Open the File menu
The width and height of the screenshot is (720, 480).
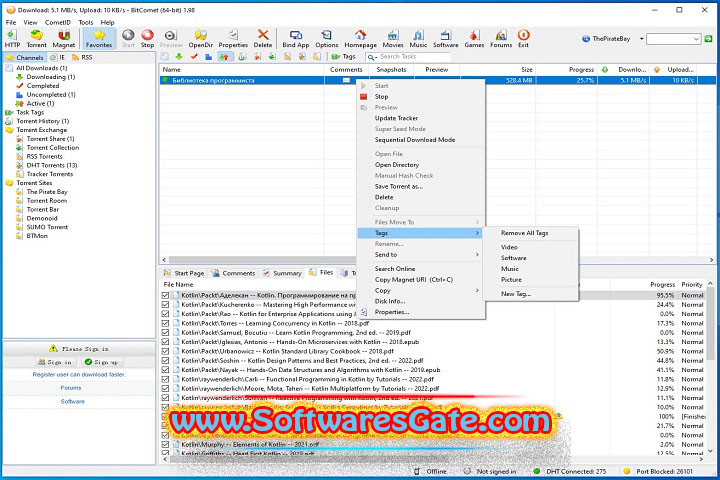click(11, 22)
